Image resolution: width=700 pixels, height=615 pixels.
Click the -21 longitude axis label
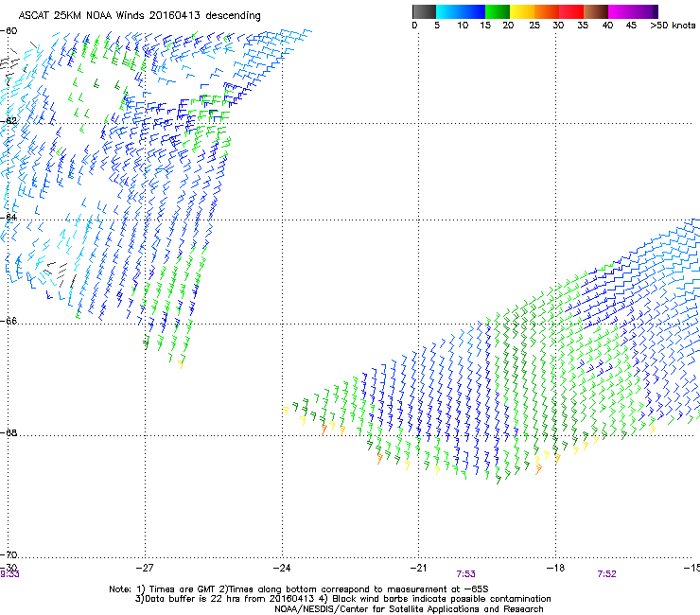pos(418,568)
